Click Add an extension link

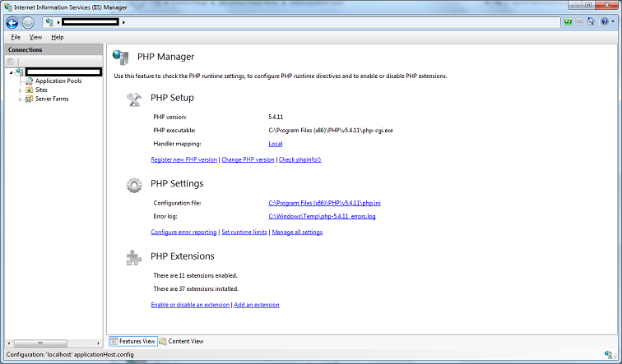pyautogui.click(x=257, y=305)
